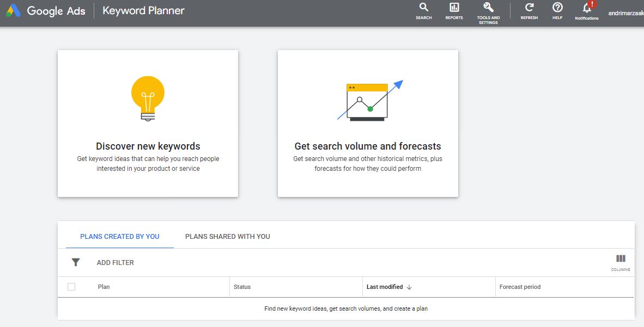This screenshot has width=644, height=327.
Task: Open Tools and Settings wrench icon
Action: (x=488, y=8)
